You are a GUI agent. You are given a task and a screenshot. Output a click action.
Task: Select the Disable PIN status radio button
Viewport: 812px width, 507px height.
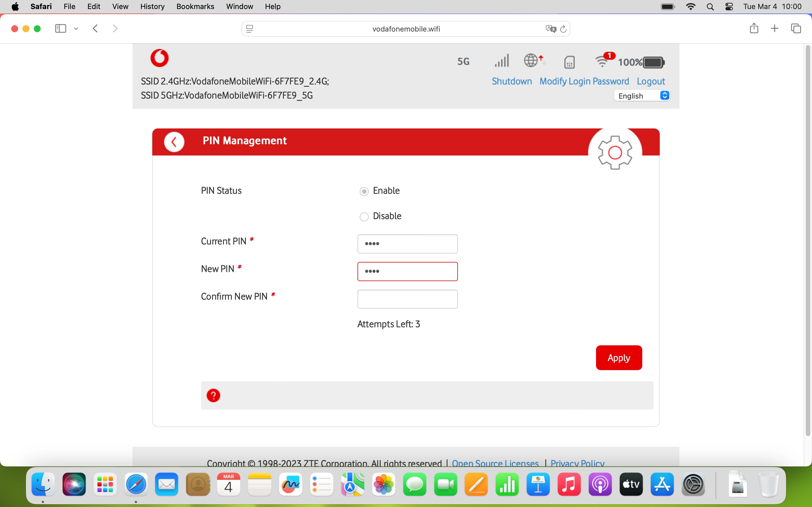(364, 217)
